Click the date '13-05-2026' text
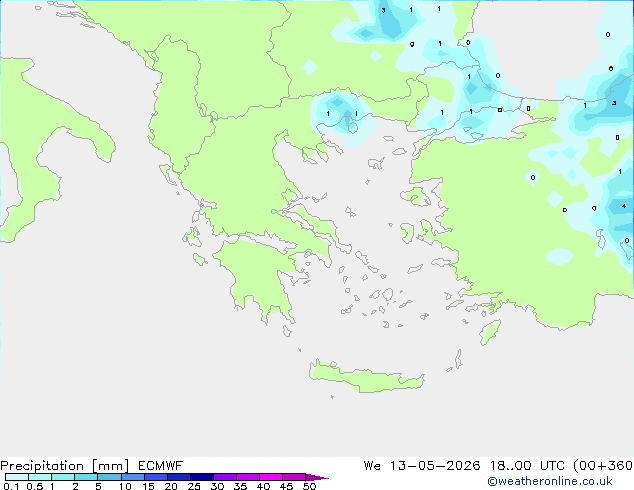 point(435,466)
